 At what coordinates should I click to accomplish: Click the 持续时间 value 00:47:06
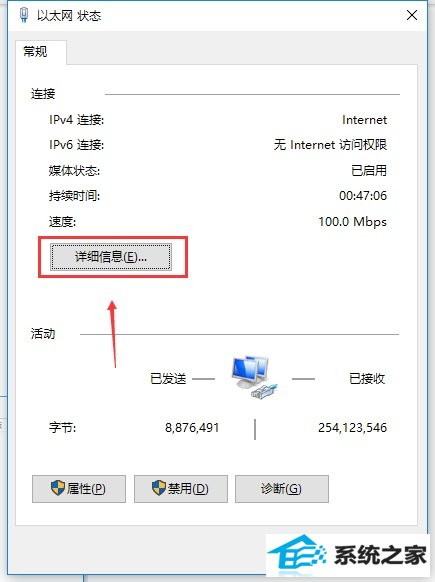coord(363,196)
